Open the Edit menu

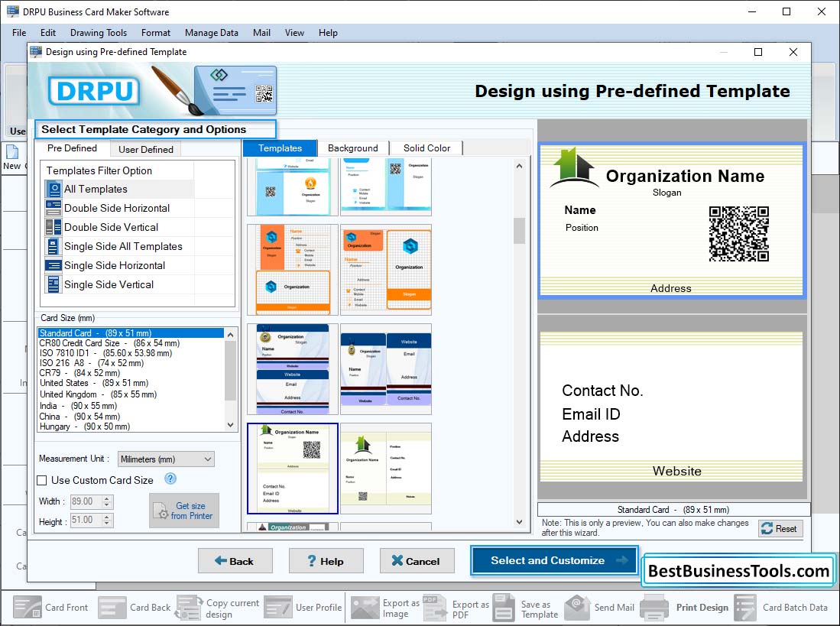tap(47, 33)
